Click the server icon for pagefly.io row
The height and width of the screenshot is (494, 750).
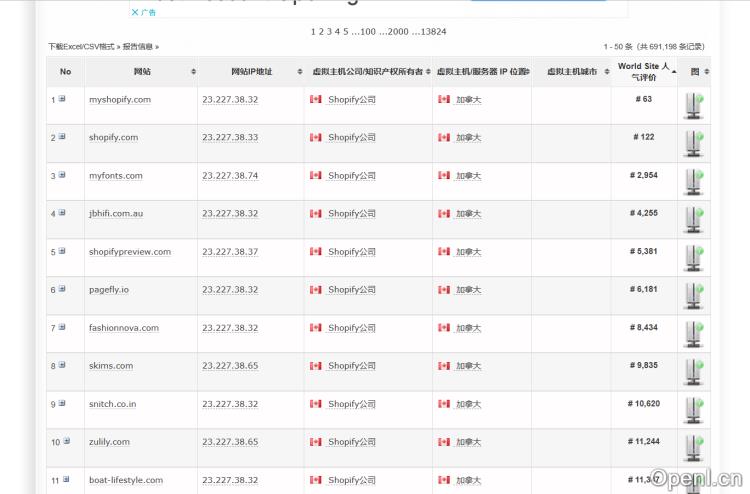tap(693, 295)
